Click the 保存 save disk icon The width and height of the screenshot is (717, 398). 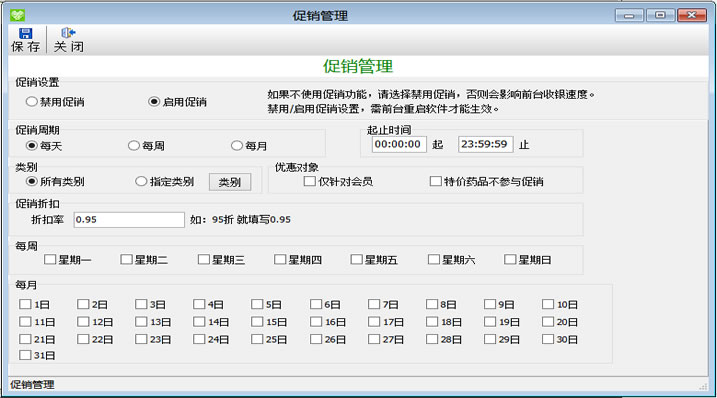coord(25,33)
